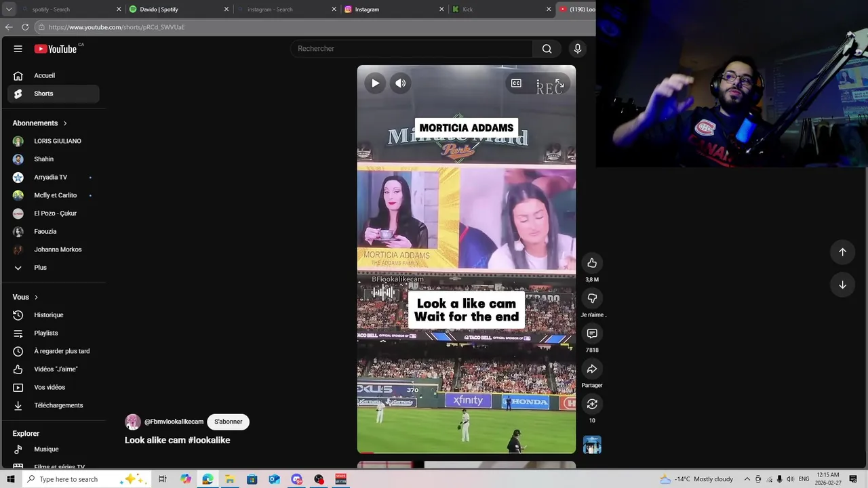Dislike the Short with thumbs down
Viewport: 868px width, 488px height.
coord(592,298)
